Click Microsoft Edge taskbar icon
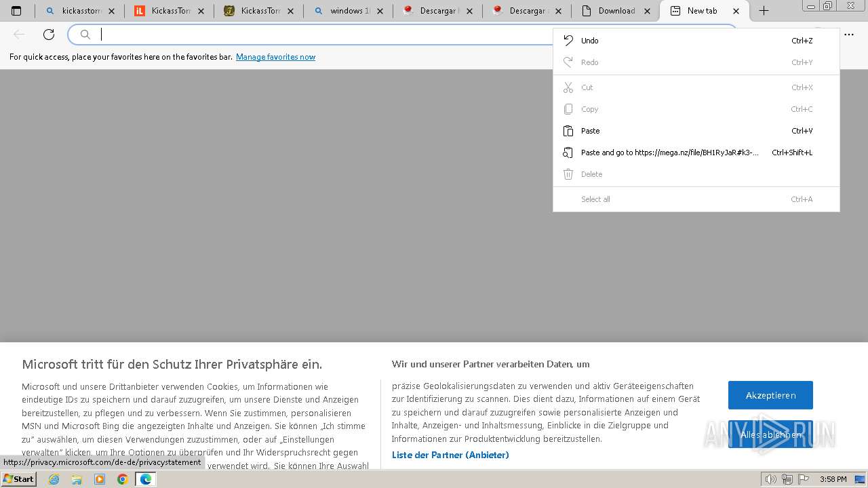Screen dimensions: 868x488 [x=145, y=479]
